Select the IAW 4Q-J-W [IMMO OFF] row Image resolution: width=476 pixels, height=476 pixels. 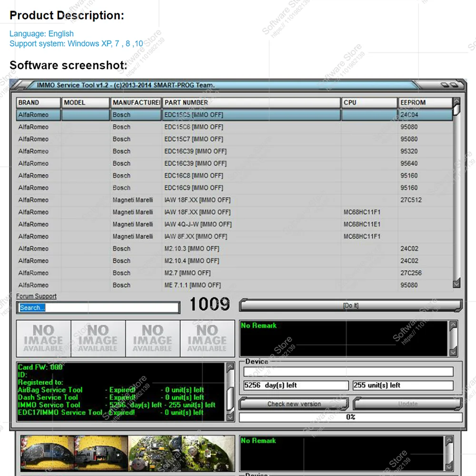coord(234,224)
